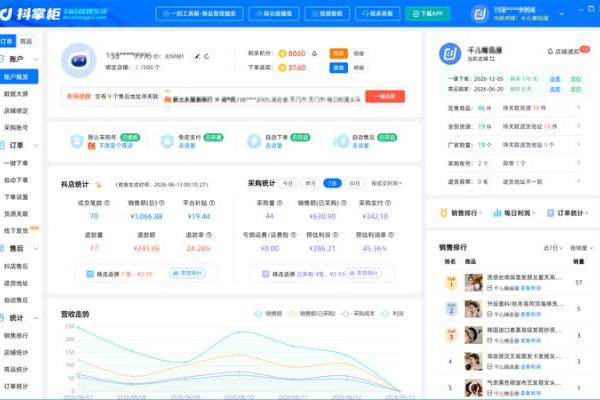Open 一键下单 in the sidebar
The height and width of the screenshot is (400, 600).
[x=16, y=163]
